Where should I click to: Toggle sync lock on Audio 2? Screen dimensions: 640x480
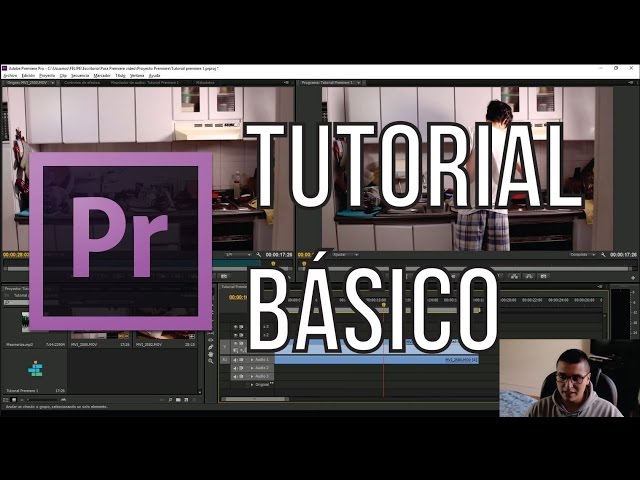241,368
